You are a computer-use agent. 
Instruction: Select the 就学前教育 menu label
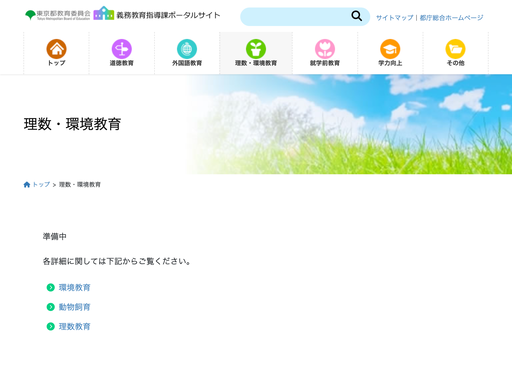pyautogui.click(x=325, y=63)
